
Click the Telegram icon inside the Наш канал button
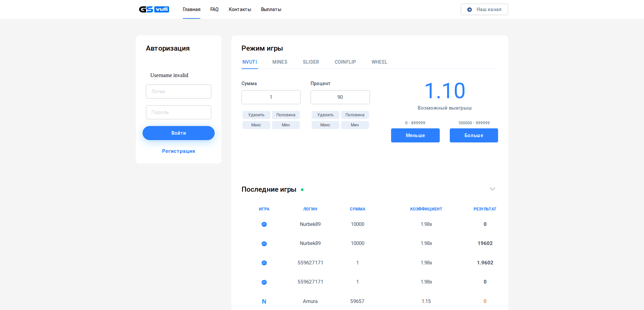[x=470, y=9]
